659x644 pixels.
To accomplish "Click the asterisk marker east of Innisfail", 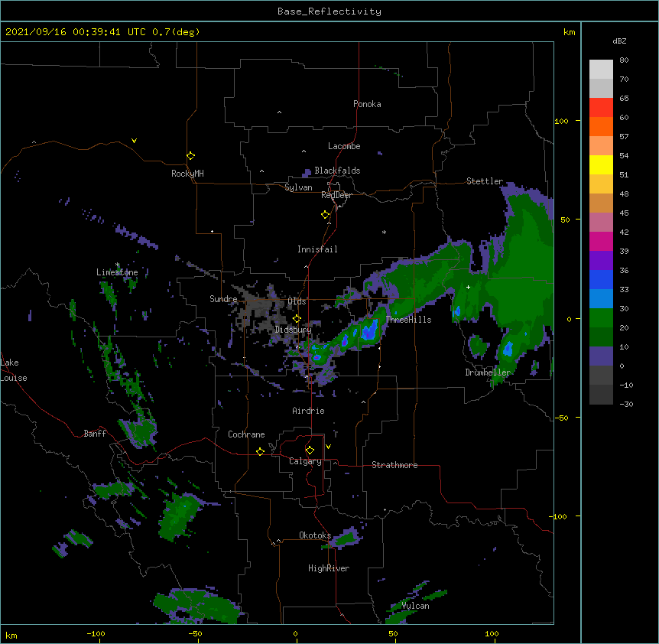I will point(384,232).
